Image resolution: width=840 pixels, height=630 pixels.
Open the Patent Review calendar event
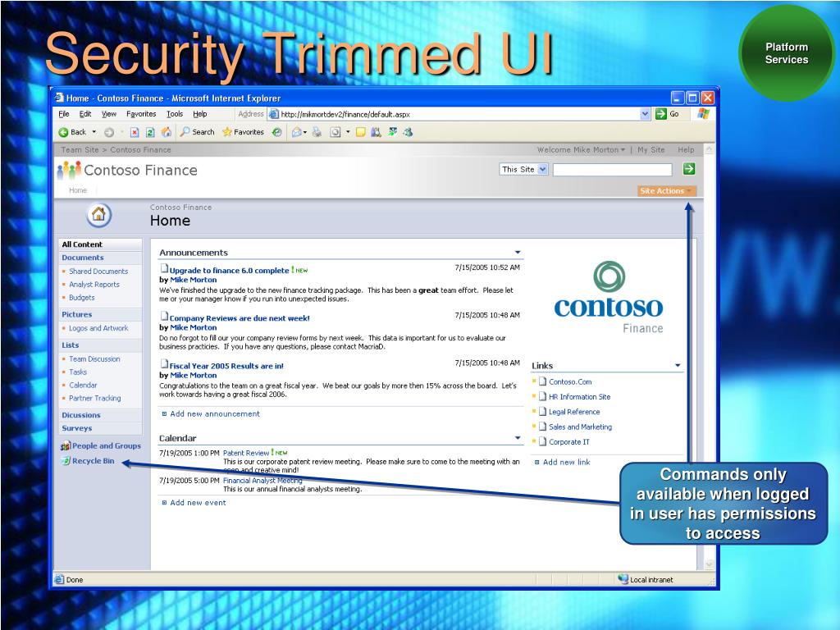click(x=246, y=453)
